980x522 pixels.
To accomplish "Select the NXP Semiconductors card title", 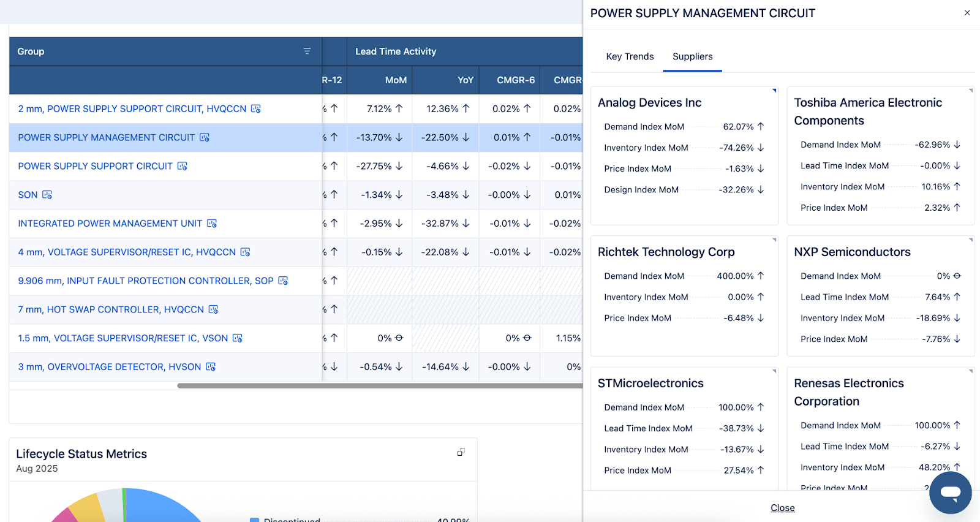I will pyautogui.click(x=853, y=252).
